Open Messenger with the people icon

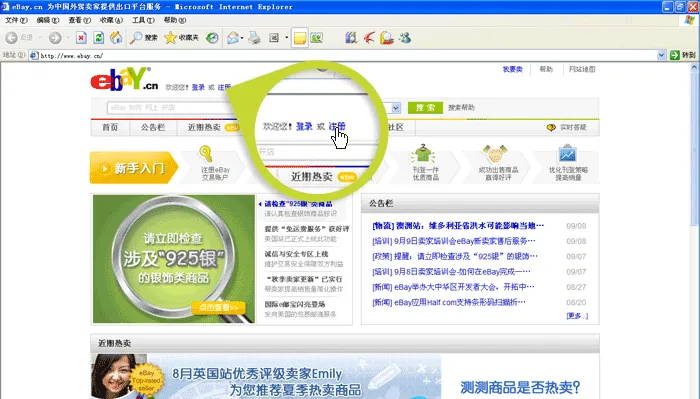click(405, 38)
